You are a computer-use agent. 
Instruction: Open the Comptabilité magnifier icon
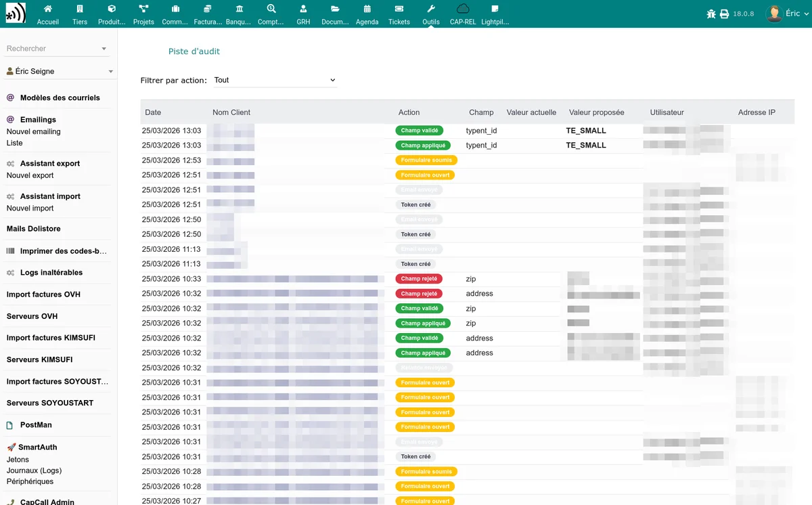click(x=271, y=9)
